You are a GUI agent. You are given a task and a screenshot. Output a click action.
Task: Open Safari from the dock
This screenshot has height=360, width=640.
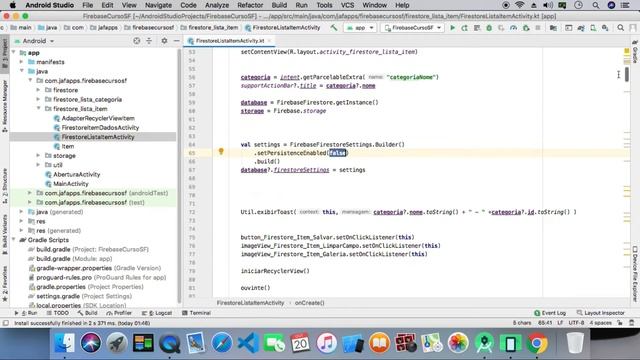coord(222,342)
